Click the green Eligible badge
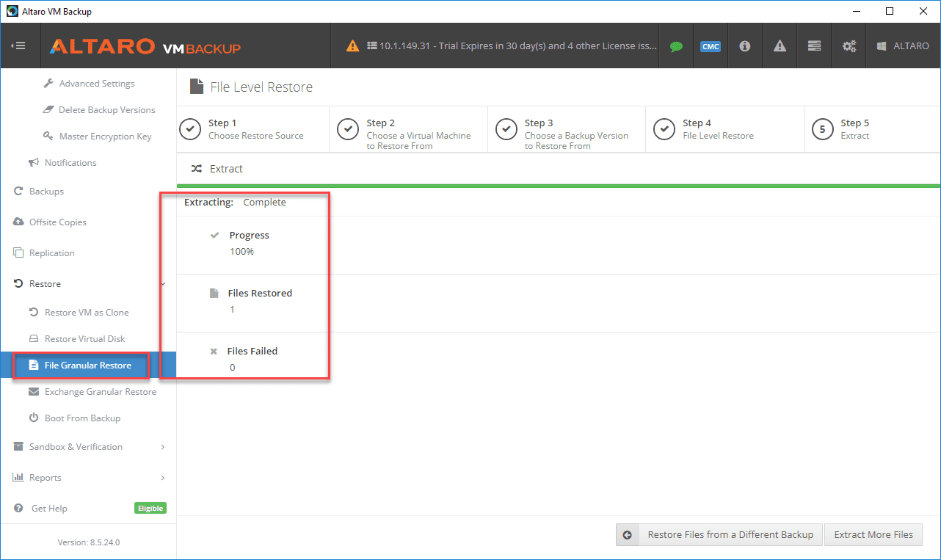The width and height of the screenshot is (941, 560). click(150, 508)
